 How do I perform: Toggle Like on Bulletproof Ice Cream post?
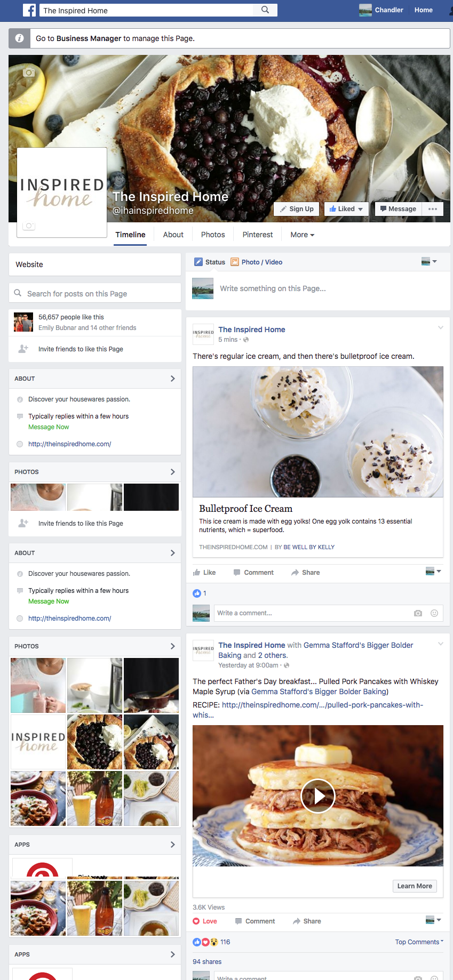coord(204,573)
